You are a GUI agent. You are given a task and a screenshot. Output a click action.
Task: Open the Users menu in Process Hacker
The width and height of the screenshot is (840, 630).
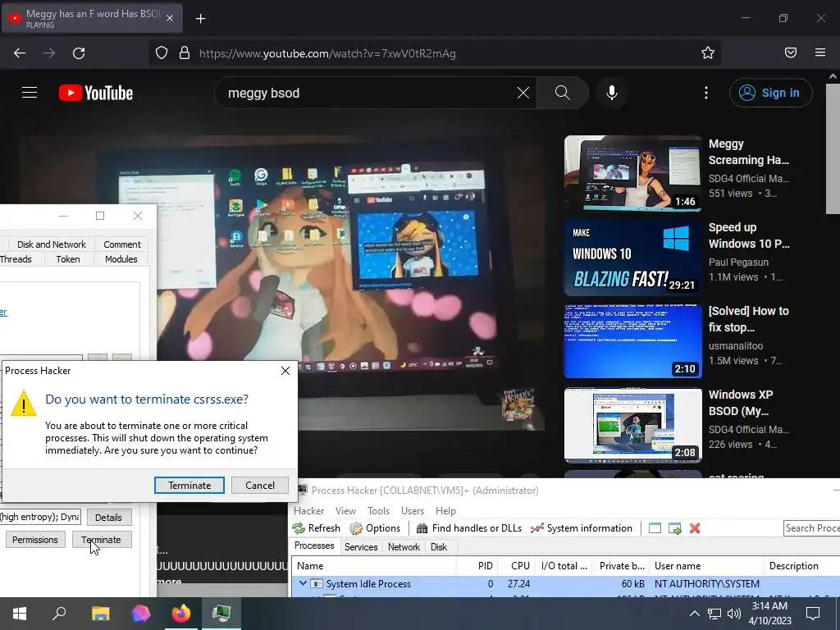point(413,511)
